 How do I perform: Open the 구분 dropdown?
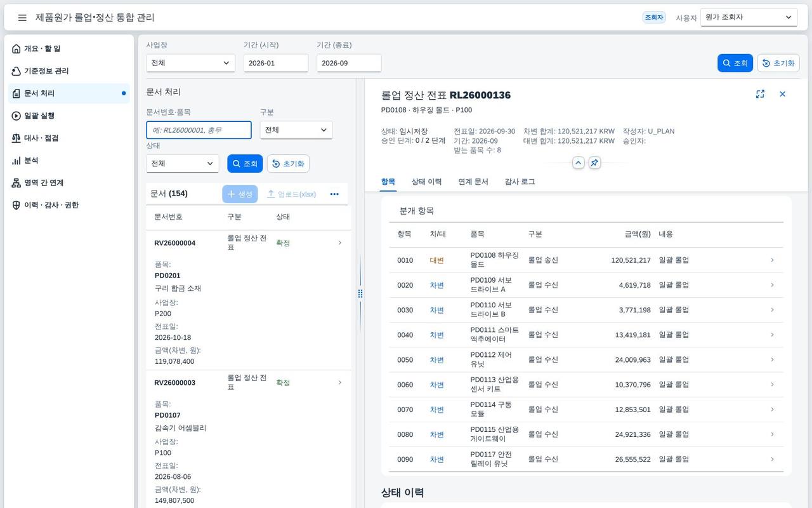(x=296, y=130)
